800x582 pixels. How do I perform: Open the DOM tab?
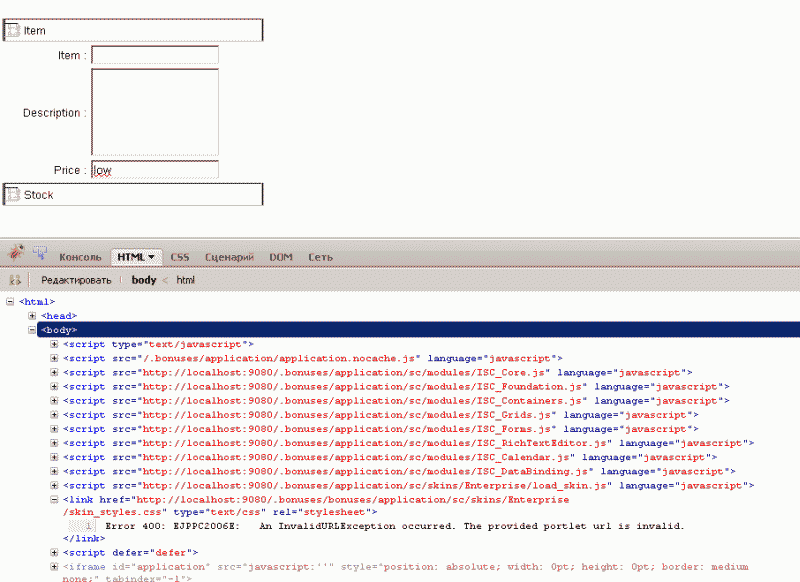[x=281, y=257]
